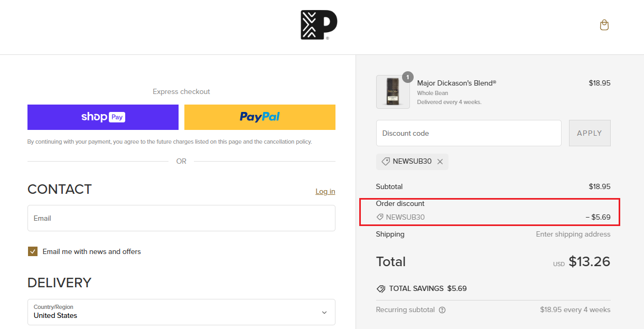Pay with PayPal express checkout
The width and height of the screenshot is (644, 329).
pyautogui.click(x=259, y=117)
